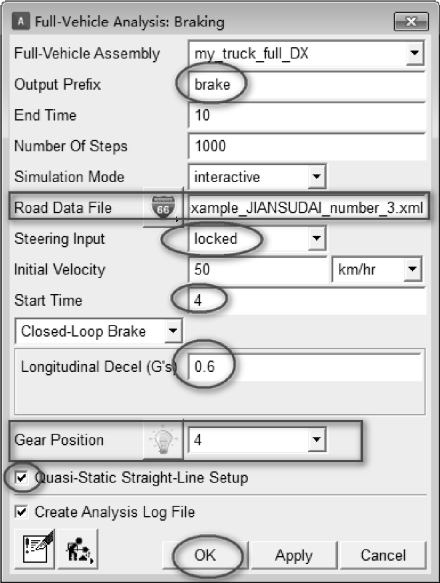
Task: Close the Braking analysis dialog
Action: coord(411,22)
